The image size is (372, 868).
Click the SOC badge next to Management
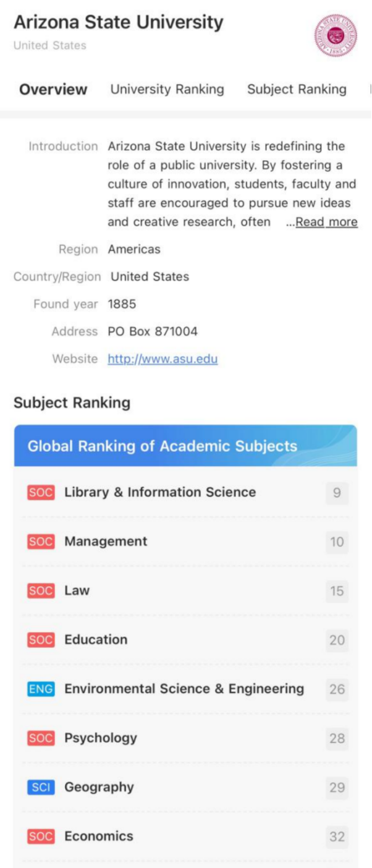[x=41, y=541]
